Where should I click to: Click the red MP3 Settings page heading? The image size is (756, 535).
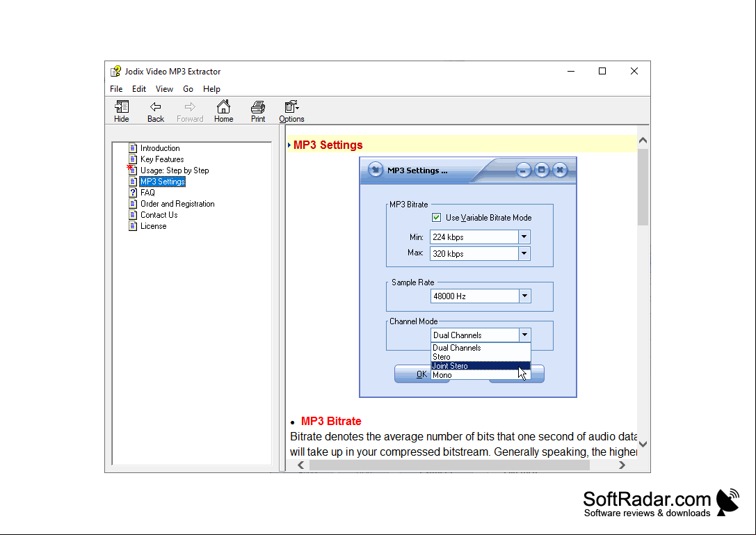(x=328, y=145)
